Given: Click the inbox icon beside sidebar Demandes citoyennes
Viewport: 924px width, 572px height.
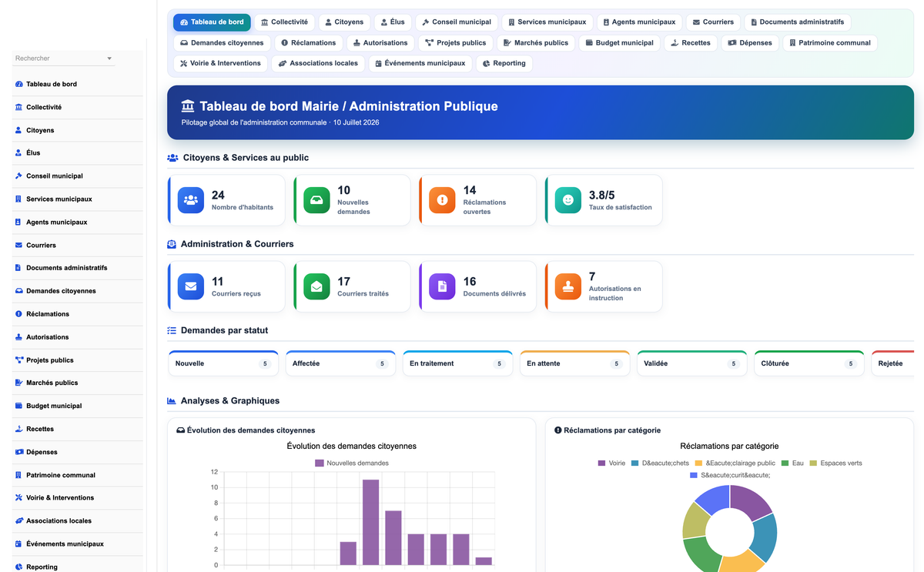Looking at the screenshot, I should click(18, 291).
